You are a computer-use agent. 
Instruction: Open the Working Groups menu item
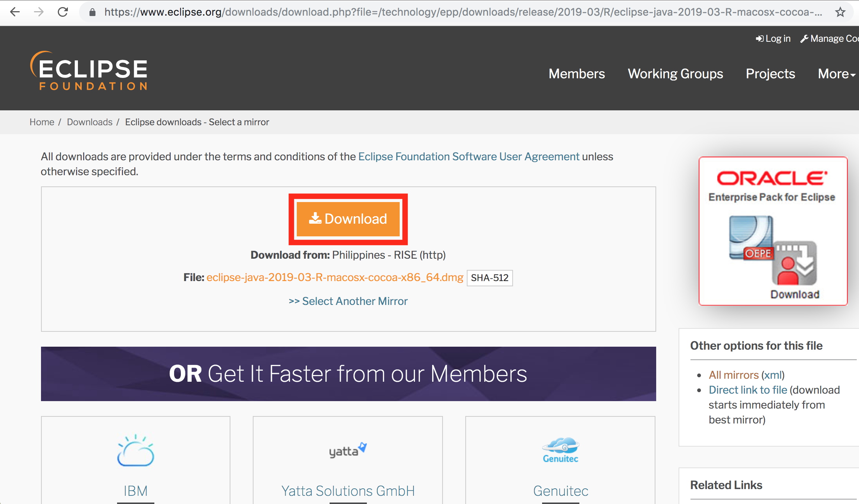tap(675, 74)
